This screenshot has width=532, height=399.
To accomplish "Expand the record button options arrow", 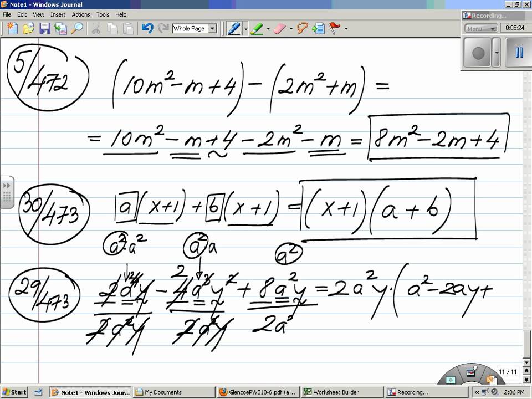I will pyautogui.click(x=497, y=53).
